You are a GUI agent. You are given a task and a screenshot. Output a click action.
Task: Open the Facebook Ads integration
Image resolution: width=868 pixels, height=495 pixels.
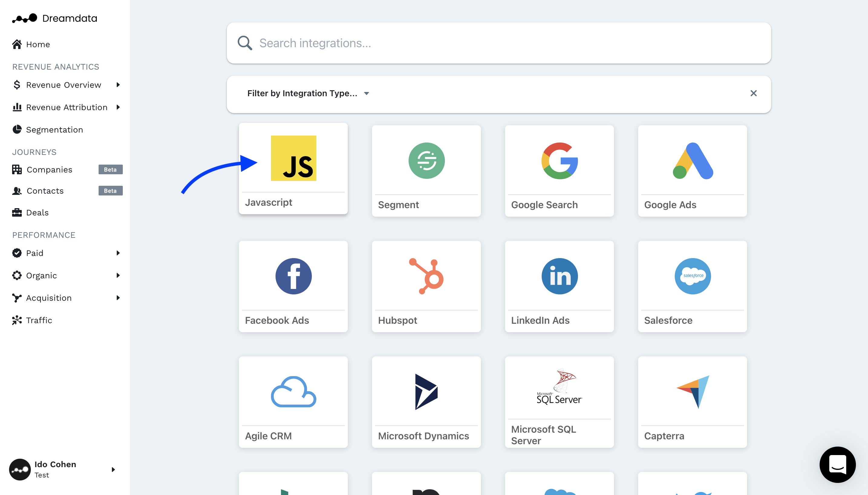pos(293,287)
